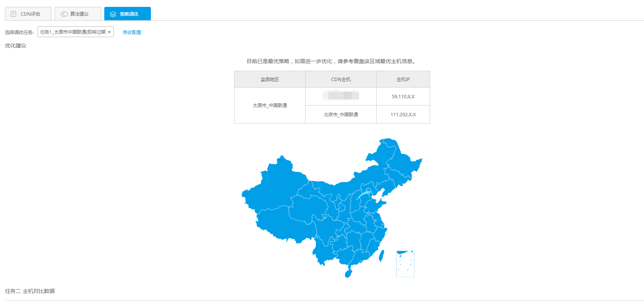Select Hainan island on the map
The width and height of the screenshot is (644, 301).
(348, 274)
